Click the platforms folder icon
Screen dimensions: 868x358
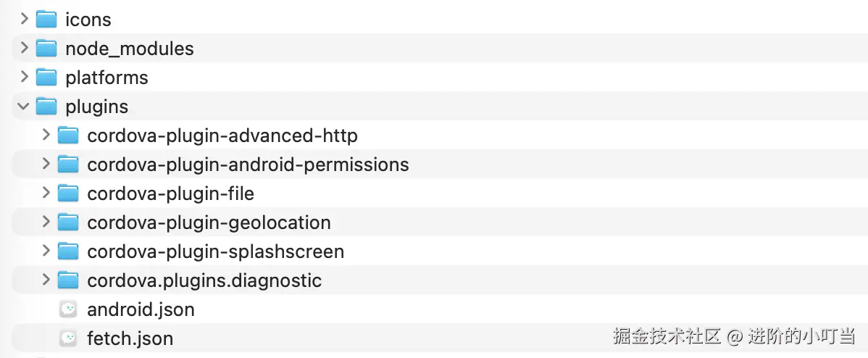(x=46, y=78)
